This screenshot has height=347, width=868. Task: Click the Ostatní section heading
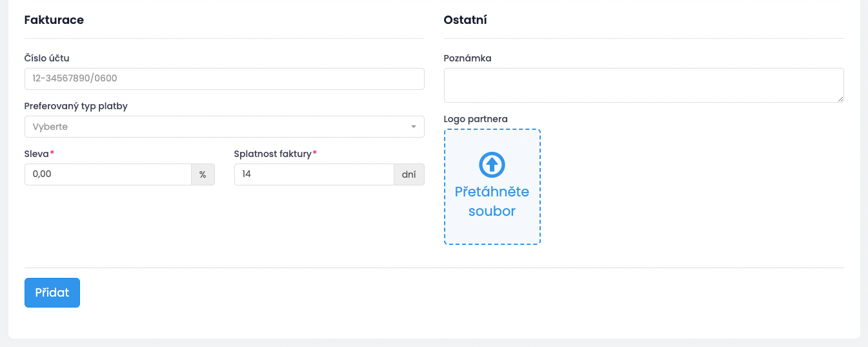[465, 20]
